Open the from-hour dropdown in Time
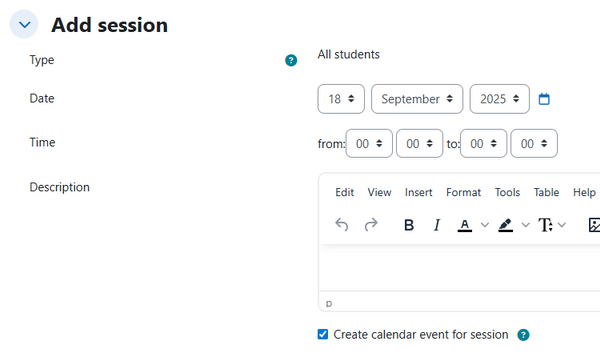600x361 pixels. [x=369, y=144]
